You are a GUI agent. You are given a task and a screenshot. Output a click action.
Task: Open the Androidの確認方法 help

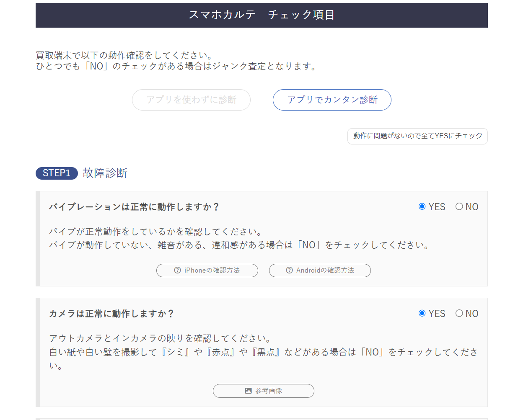320,270
